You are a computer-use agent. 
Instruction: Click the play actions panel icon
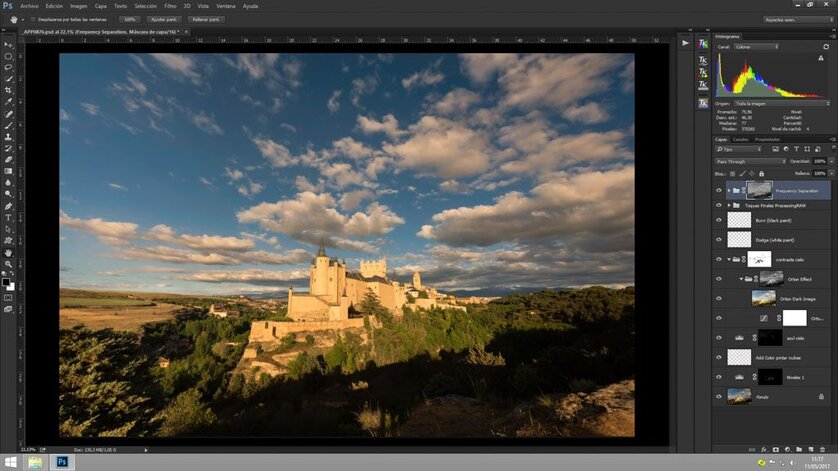685,43
